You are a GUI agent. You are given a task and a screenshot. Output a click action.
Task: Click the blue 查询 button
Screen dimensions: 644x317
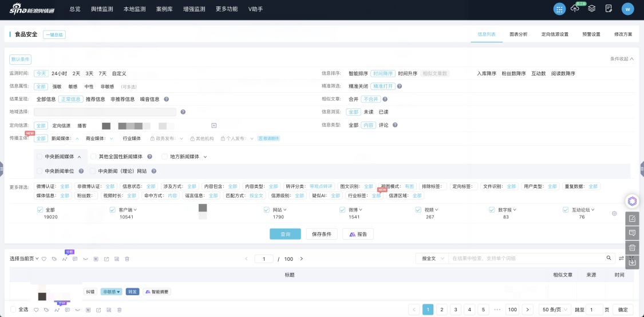285,234
